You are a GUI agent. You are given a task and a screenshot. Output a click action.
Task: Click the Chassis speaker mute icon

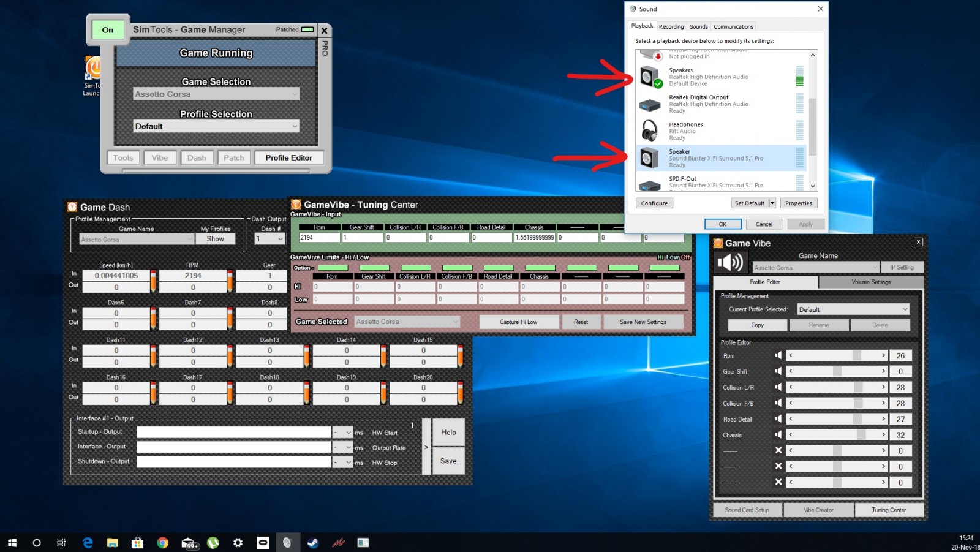coord(778,435)
